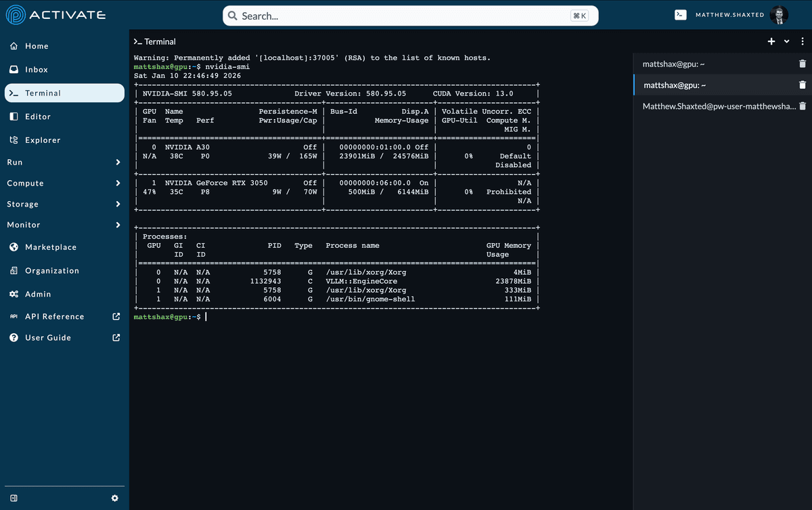Open the settings gear at sidebar bottom
The image size is (812, 510).
tap(114, 498)
